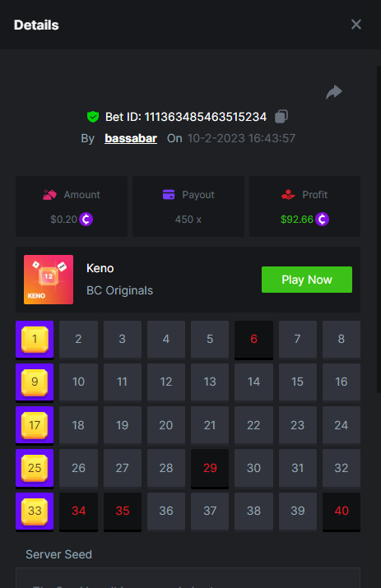Click the Play Now button

click(x=307, y=280)
